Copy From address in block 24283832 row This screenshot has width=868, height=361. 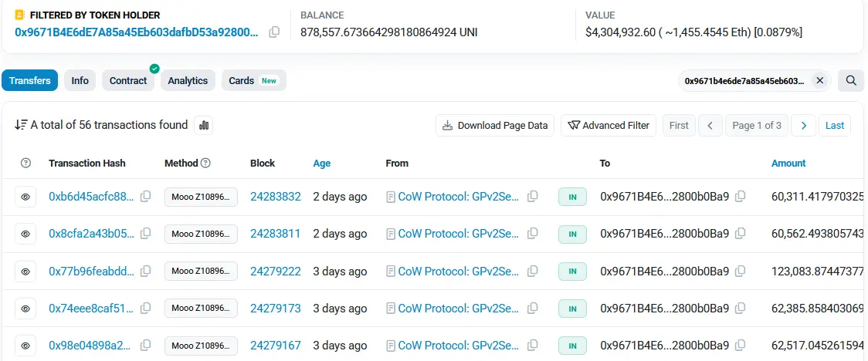[x=533, y=196]
